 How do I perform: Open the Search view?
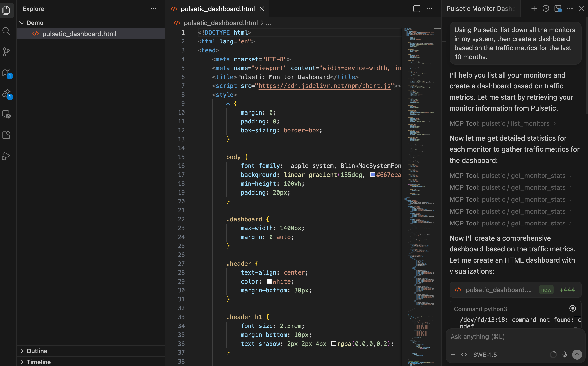click(x=7, y=31)
